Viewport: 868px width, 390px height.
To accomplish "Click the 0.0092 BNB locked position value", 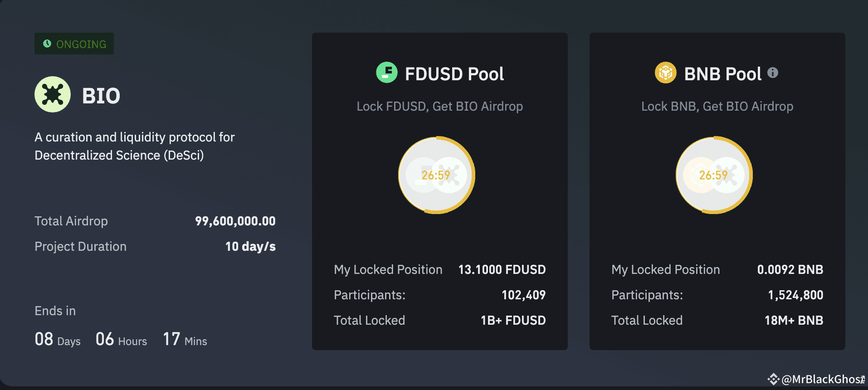I will [x=790, y=269].
